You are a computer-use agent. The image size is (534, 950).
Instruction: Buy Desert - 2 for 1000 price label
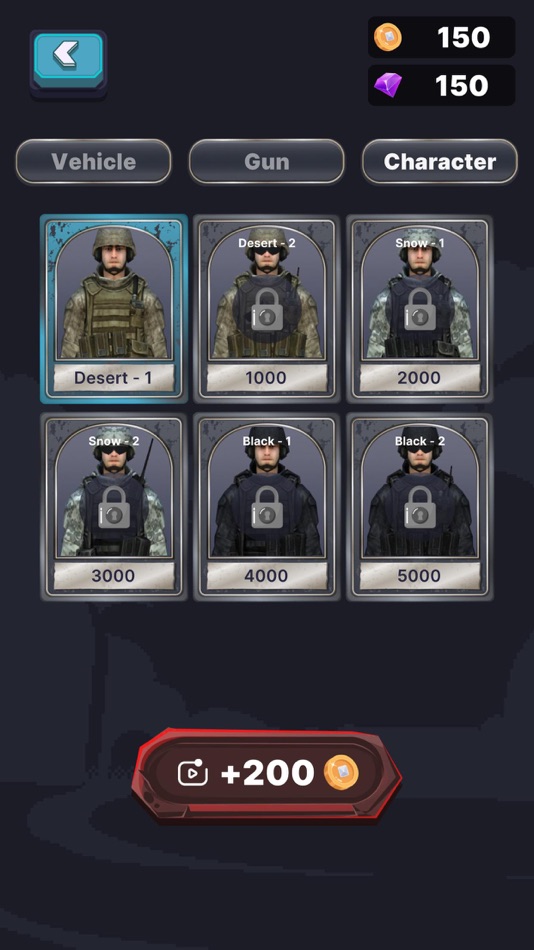pos(266,378)
